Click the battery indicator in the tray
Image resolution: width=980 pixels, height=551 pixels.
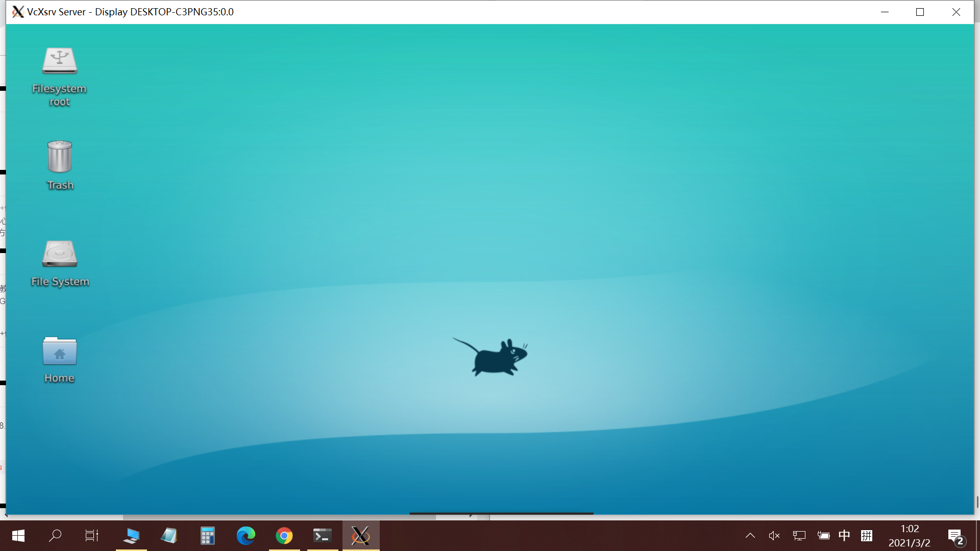(823, 536)
